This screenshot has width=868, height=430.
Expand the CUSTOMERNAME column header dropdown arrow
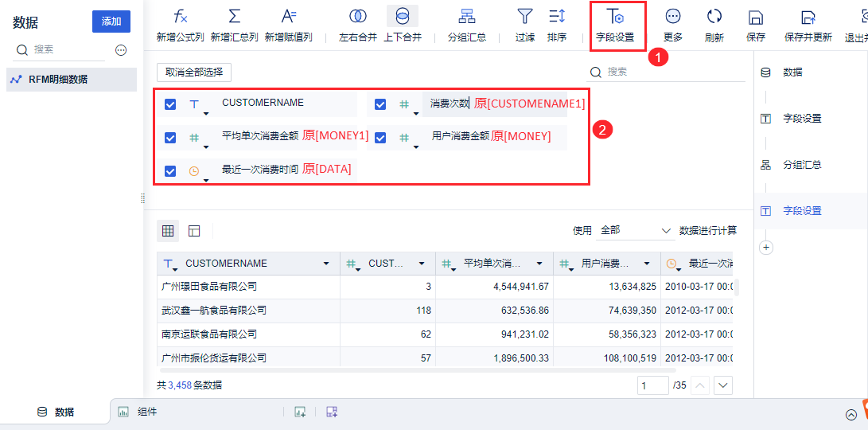point(327,264)
